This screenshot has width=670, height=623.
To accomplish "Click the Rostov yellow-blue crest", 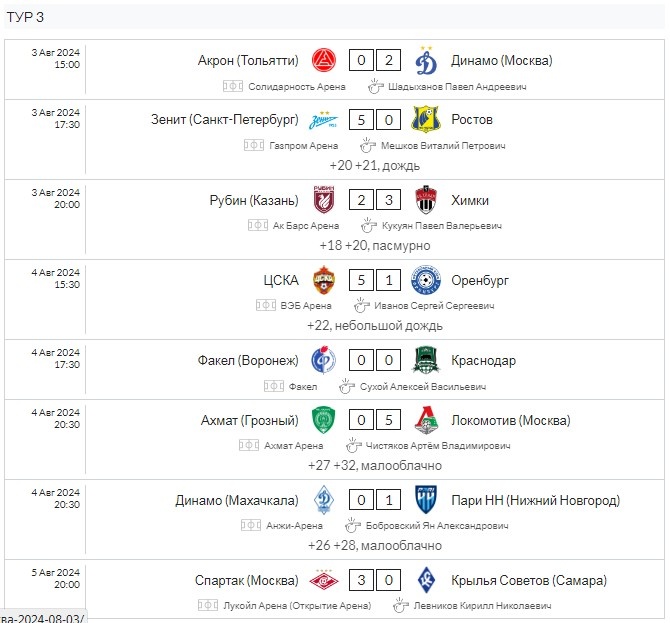I will pos(426,119).
